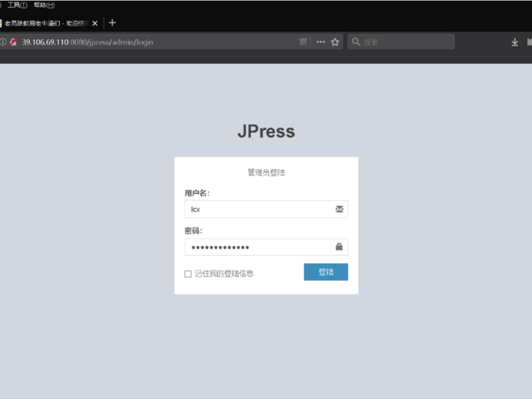This screenshot has height=399, width=532.
Task: Open the downloads arrow button
Action: click(x=514, y=42)
